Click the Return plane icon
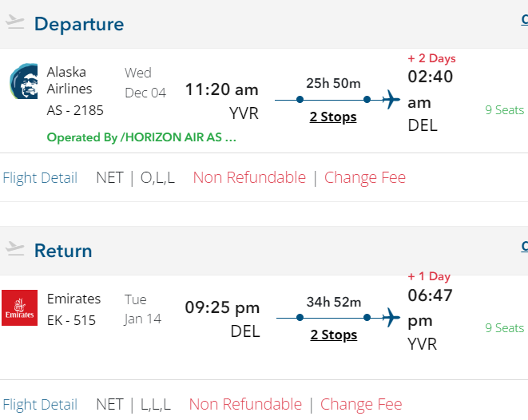Screen dimensions: 528x420 tap(15, 249)
